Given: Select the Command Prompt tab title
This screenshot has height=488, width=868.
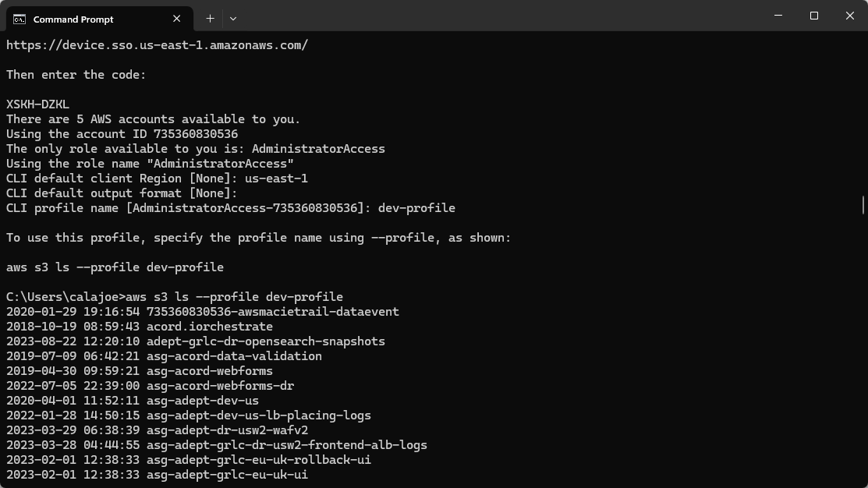Looking at the screenshot, I should point(73,19).
